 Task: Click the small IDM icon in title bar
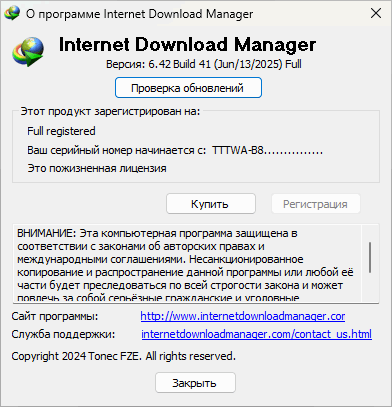(x=12, y=14)
